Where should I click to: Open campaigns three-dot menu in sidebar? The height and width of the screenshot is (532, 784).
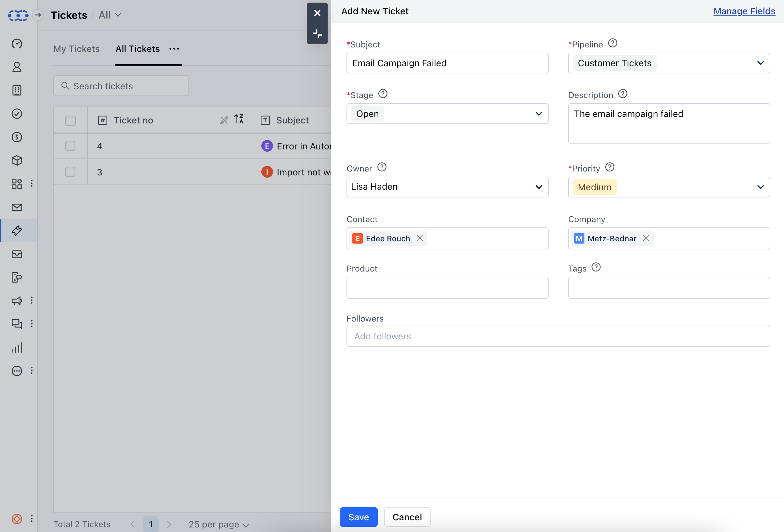32,300
